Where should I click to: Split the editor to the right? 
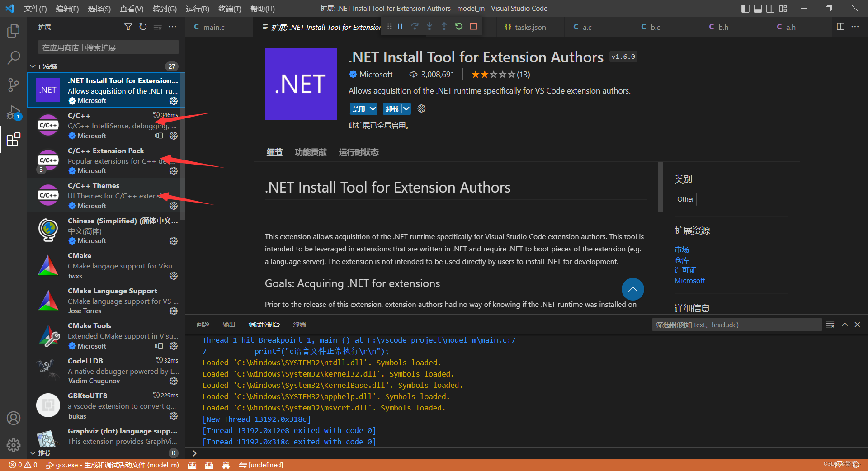pyautogui.click(x=840, y=27)
